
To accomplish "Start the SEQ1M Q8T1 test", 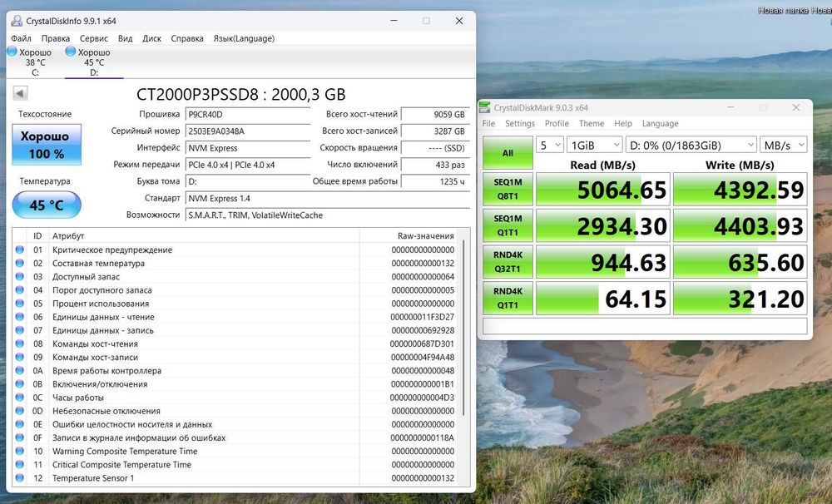I will [508, 189].
